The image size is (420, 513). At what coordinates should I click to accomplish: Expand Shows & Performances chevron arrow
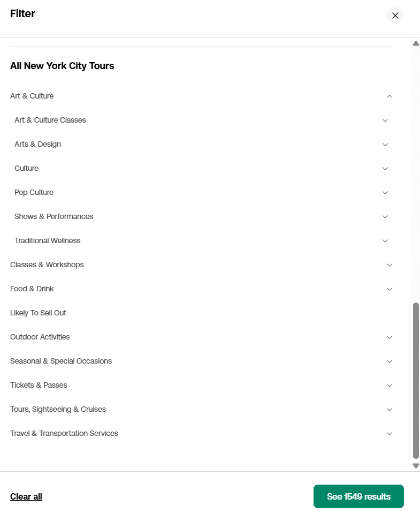point(385,216)
